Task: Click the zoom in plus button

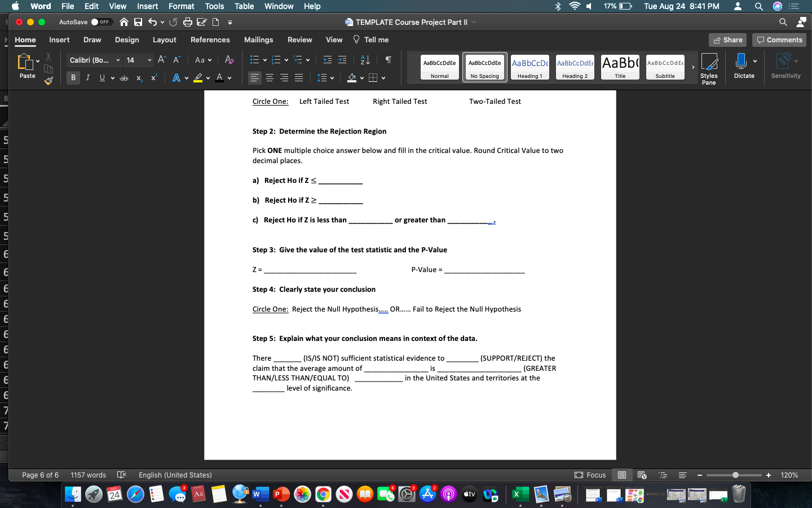Action: click(x=769, y=475)
